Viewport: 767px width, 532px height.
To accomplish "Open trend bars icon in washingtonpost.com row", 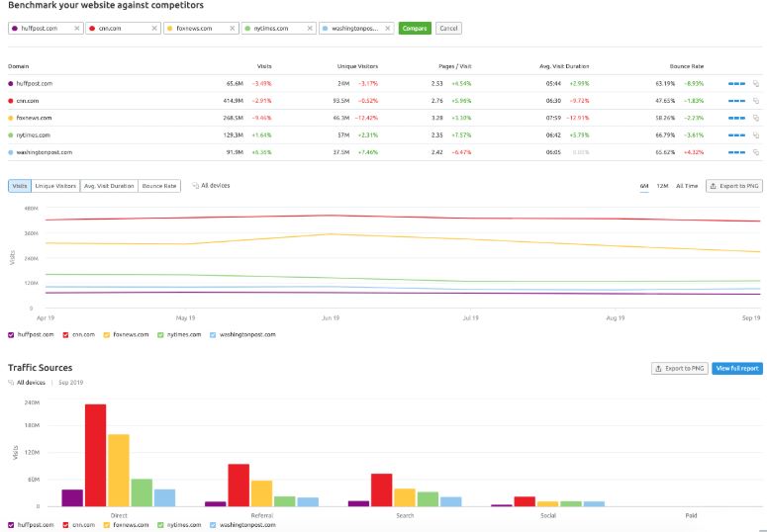I will [x=736, y=152].
